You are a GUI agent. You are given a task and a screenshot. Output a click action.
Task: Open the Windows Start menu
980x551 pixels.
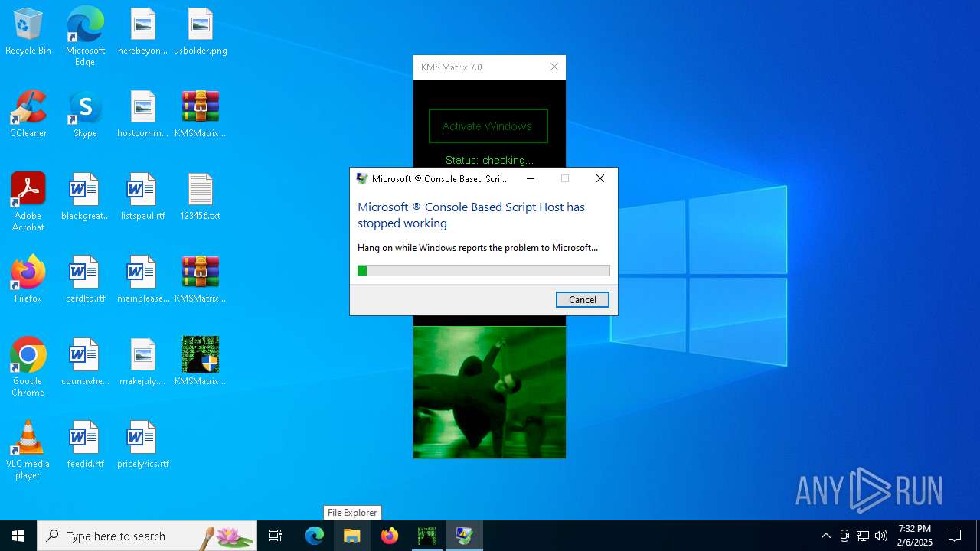point(18,536)
